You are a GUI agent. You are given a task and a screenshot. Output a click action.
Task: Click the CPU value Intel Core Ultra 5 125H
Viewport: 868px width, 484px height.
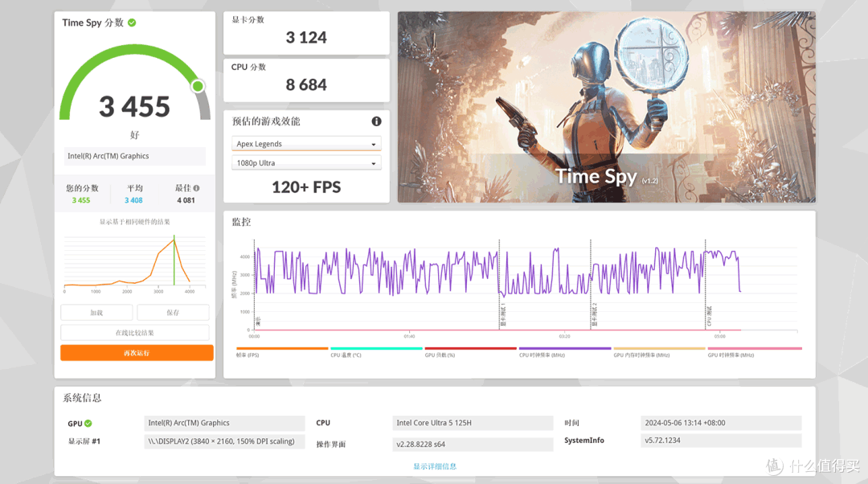pos(473,423)
